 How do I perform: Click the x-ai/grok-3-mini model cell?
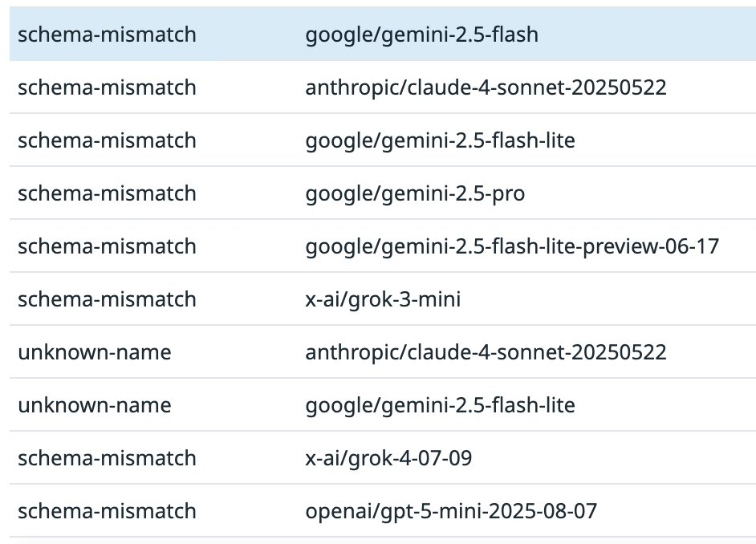pos(383,298)
